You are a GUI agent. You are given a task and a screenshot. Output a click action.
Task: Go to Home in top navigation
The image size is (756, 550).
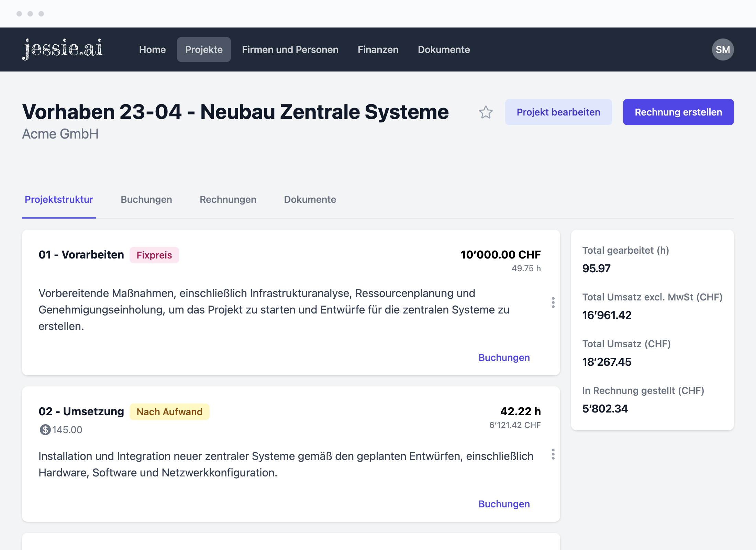point(152,49)
